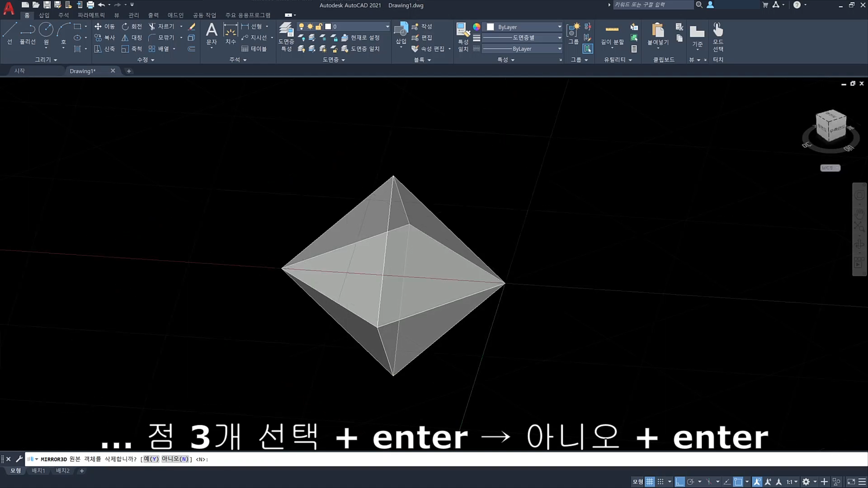
Task: Click the Save icon in quick access toolbar
Action: coord(47,5)
